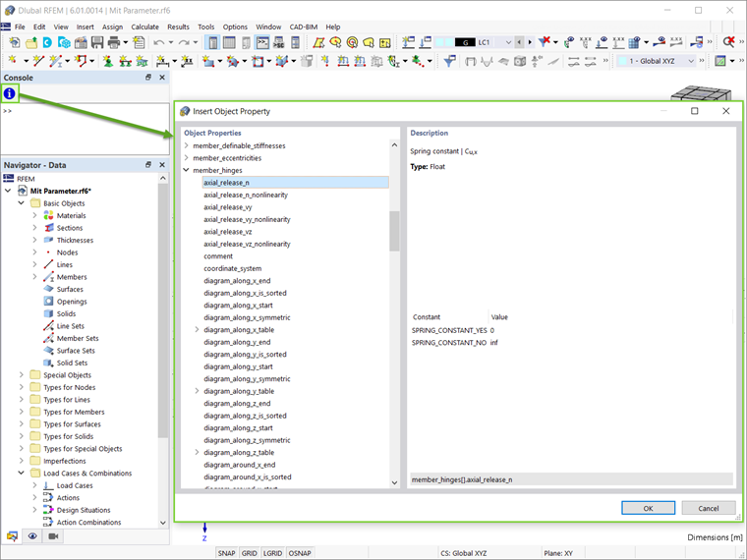This screenshot has width=747, height=560.
Task: Toggle the Navigator panel icon
Action: point(212,43)
